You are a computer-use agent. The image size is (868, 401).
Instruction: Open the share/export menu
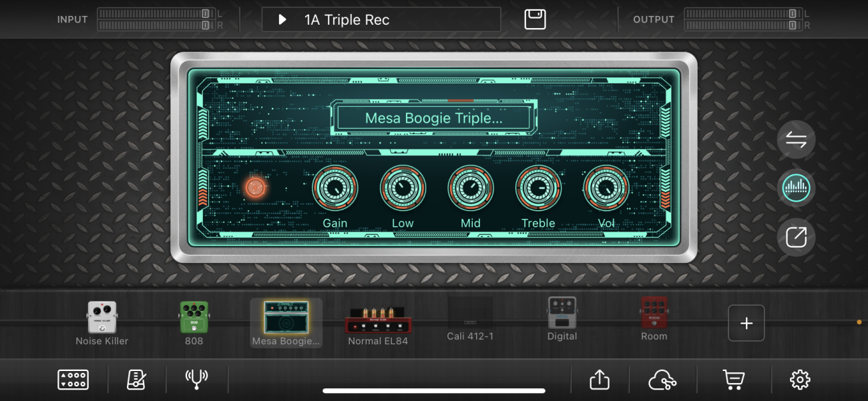point(599,379)
